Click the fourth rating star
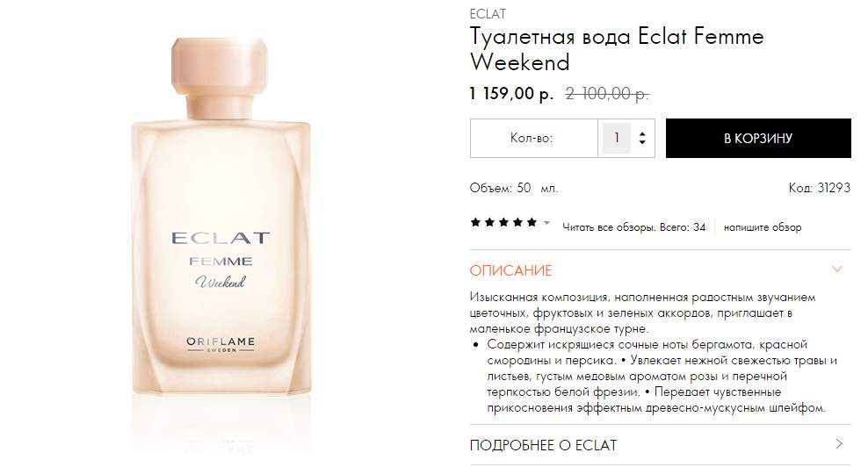 517,222
